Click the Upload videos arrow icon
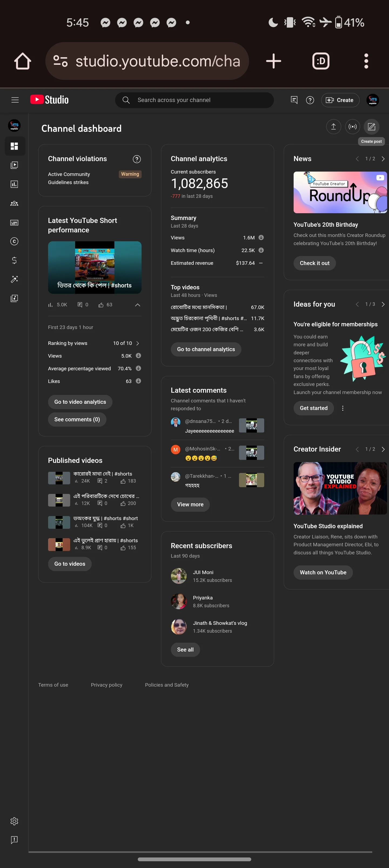389x868 pixels. tap(333, 127)
